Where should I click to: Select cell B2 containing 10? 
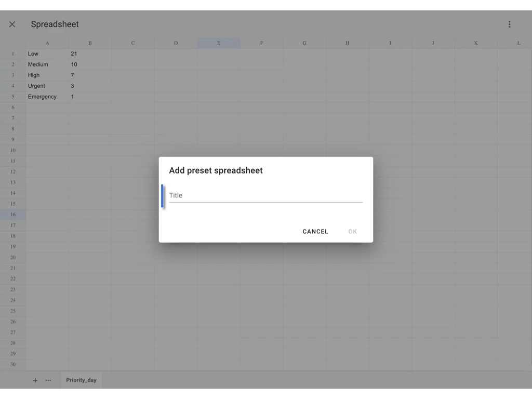pyautogui.click(x=89, y=64)
